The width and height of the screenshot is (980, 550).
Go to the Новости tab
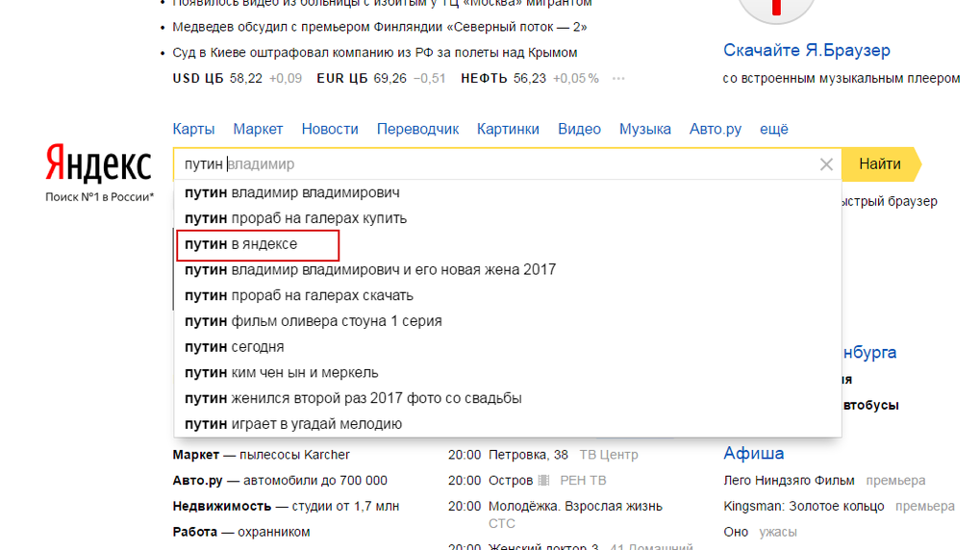[x=330, y=129]
